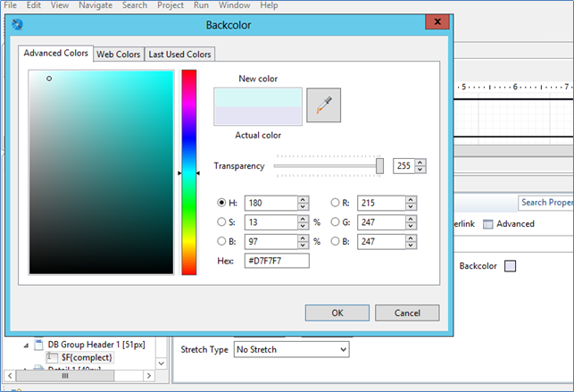Increase the R value with up spinner
574x392 pixels.
click(x=411, y=199)
